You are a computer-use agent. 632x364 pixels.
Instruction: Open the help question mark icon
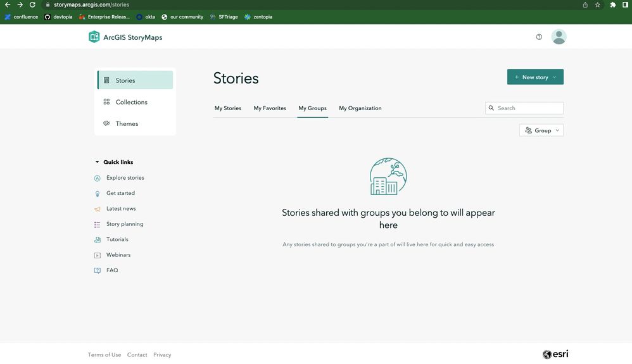(539, 37)
